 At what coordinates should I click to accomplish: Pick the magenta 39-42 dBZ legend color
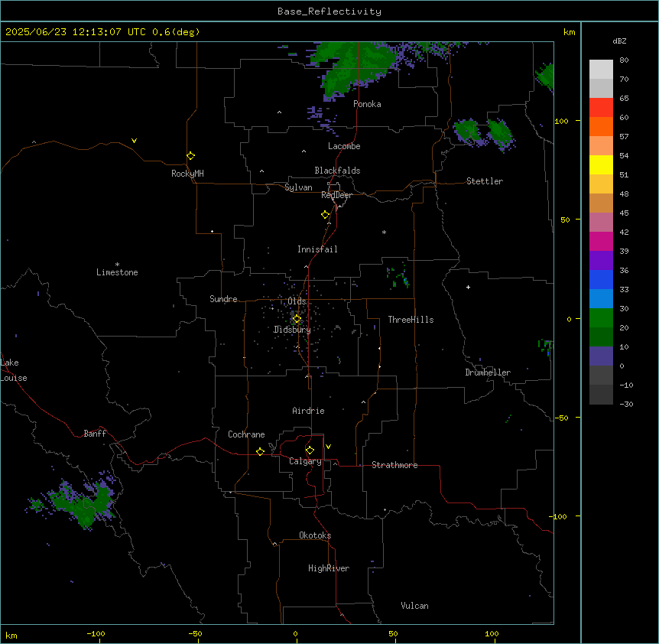pos(601,241)
